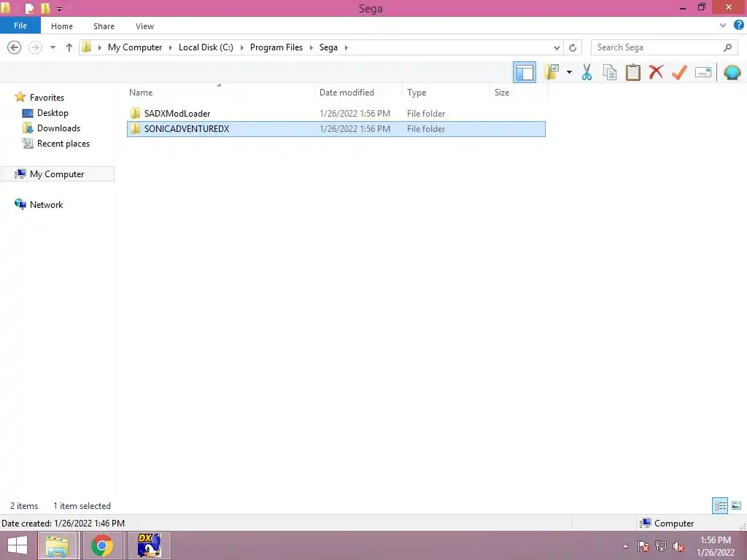The image size is (747, 560).
Task: Open Recent places in navigation pane
Action: [63, 144]
